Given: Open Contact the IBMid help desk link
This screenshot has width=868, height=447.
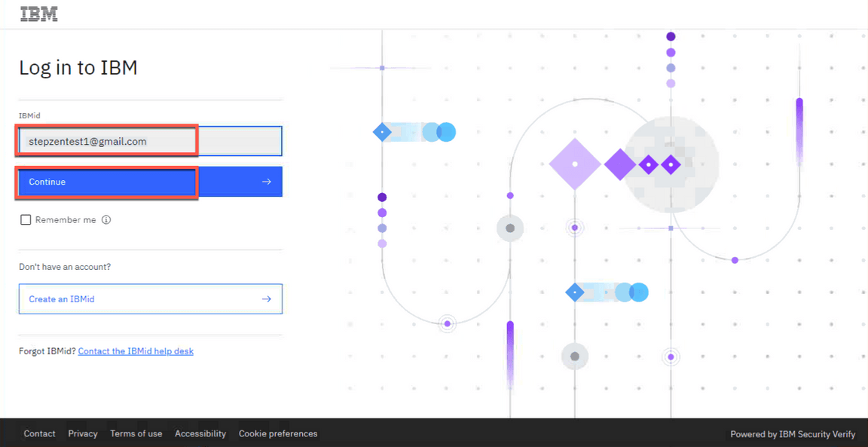Looking at the screenshot, I should tap(136, 351).
